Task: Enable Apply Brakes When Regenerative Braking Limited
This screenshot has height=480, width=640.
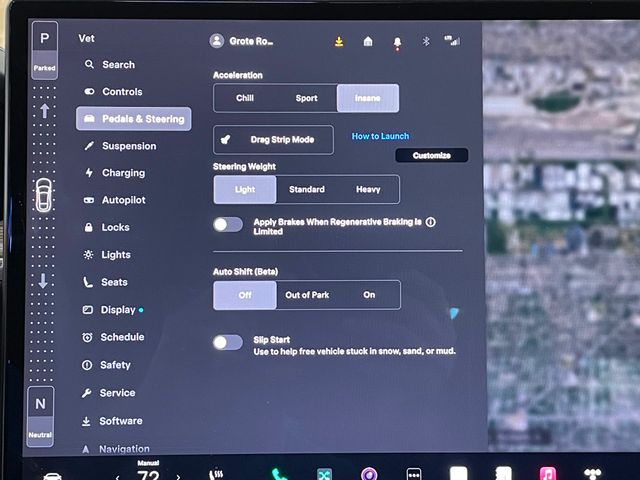Action: click(x=228, y=224)
